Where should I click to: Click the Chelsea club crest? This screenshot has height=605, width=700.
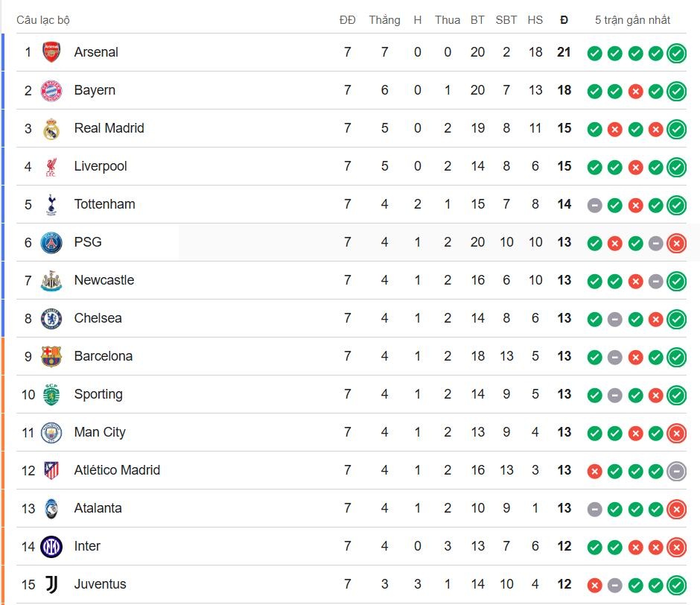coord(50,318)
